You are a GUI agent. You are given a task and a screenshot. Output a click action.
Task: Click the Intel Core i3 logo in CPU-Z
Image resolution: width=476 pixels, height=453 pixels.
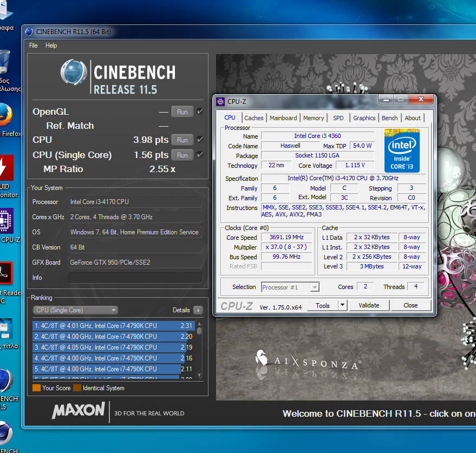[402, 150]
